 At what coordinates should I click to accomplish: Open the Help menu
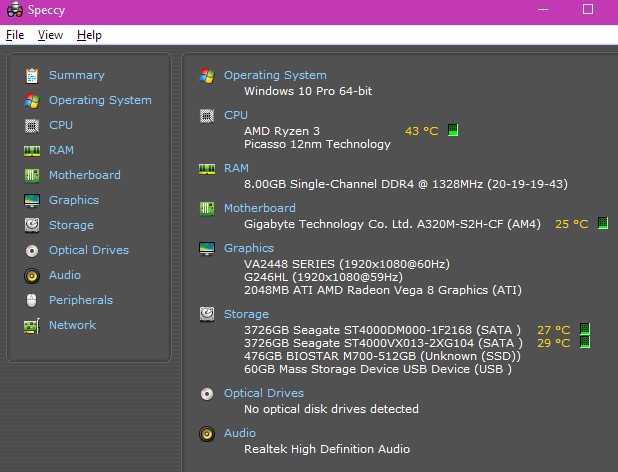(89, 35)
